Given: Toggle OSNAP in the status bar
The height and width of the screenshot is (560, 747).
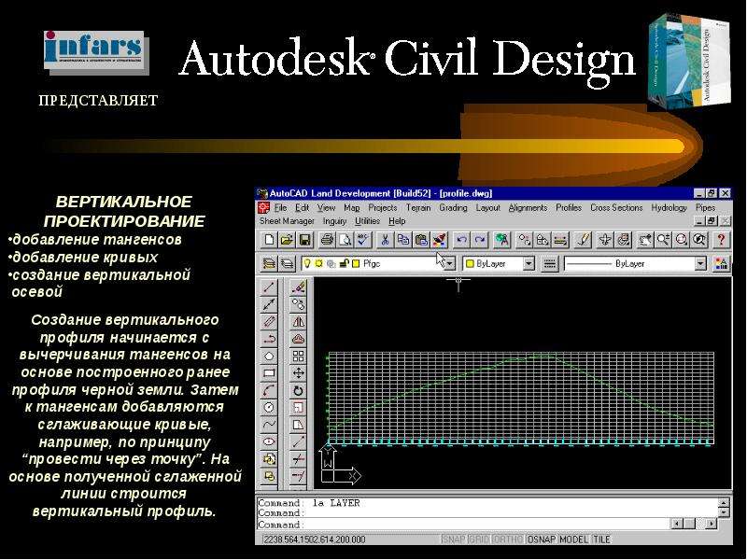Looking at the screenshot, I should point(542,539).
